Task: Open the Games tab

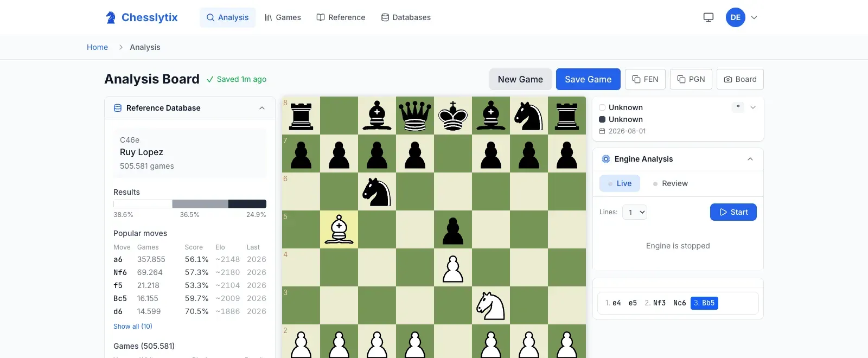Action: coord(283,17)
